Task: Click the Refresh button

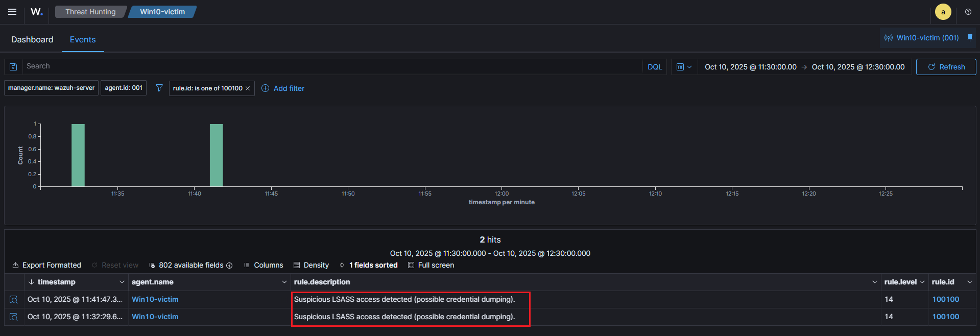Action: click(x=946, y=67)
